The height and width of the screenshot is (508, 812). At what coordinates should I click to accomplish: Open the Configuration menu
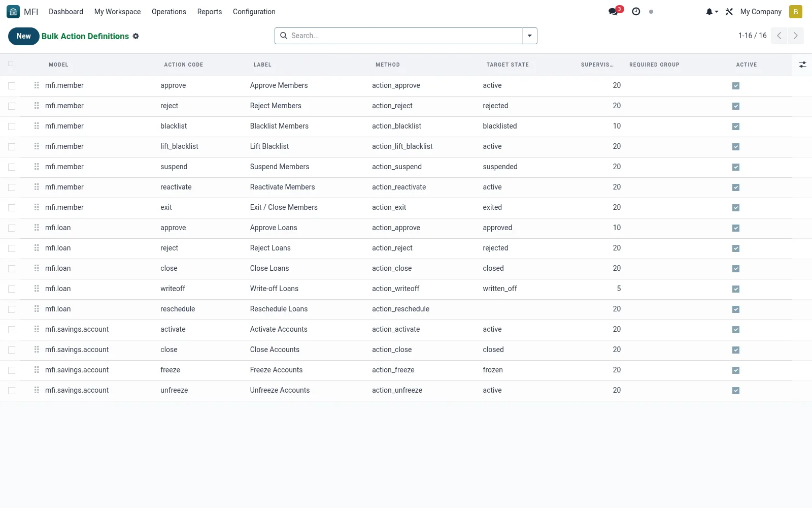point(254,12)
